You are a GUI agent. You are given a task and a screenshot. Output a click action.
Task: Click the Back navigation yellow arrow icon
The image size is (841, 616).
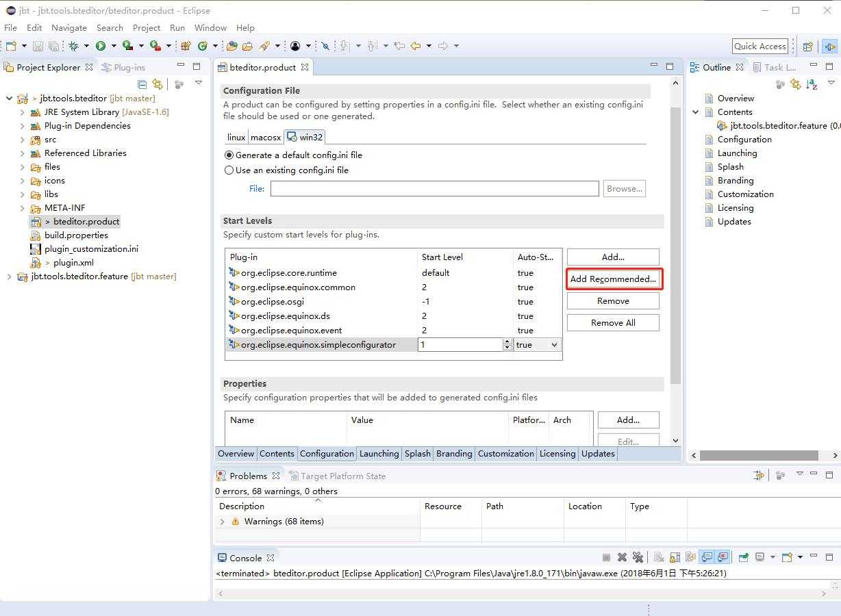tap(415, 46)
